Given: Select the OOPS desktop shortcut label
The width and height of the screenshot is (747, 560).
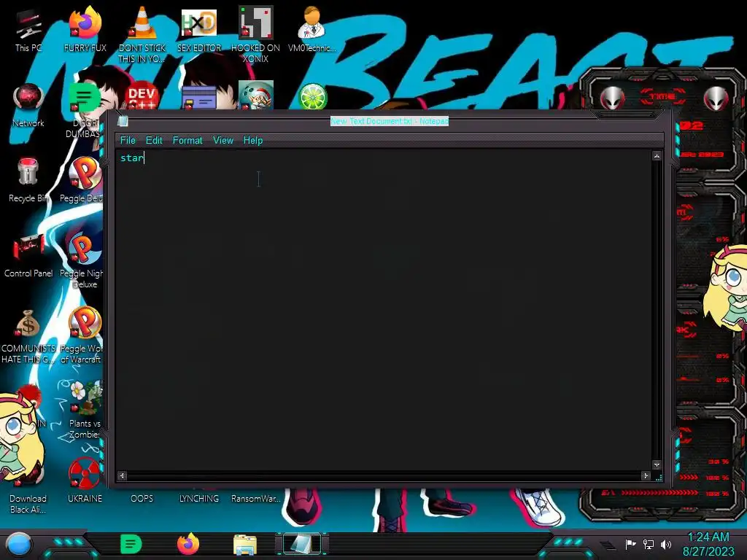Looking at the screenshot, I should (x=142, y=499).
